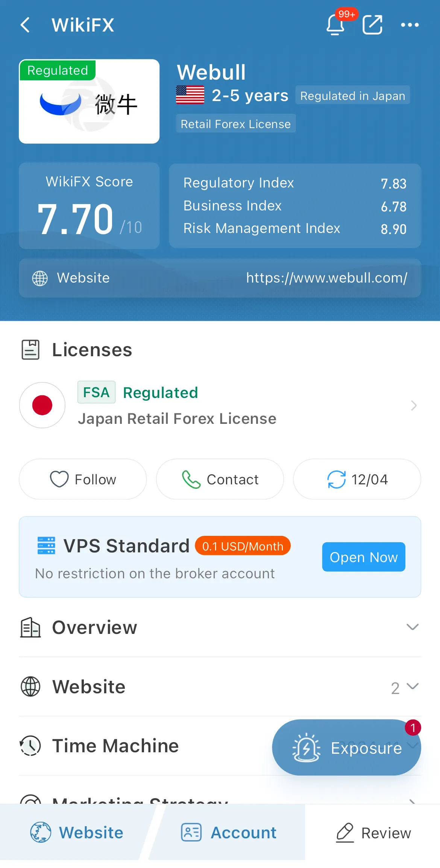Open Japan Retail Forex License chevron
The width and height of the screenshot is (440, 868).
click(x=414, y=405)
